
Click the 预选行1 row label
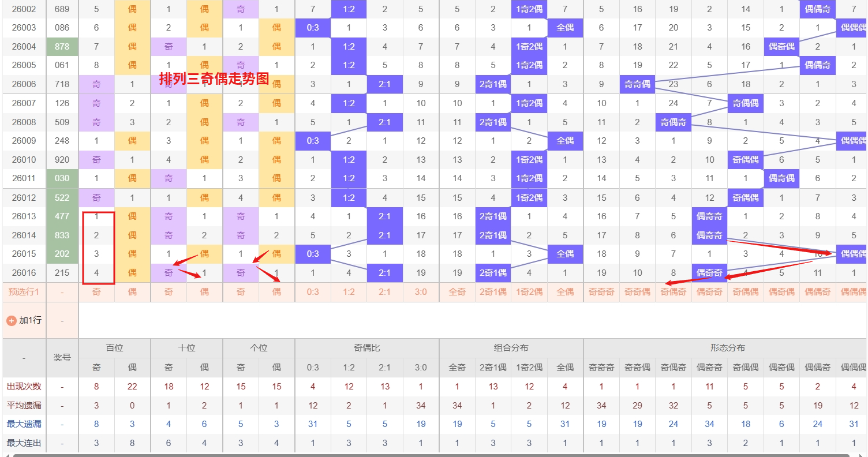[24, 292]
